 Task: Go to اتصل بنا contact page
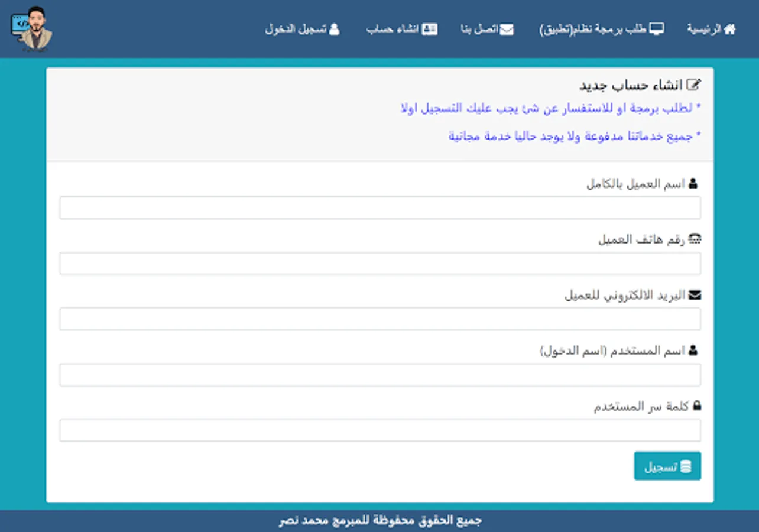488,30
